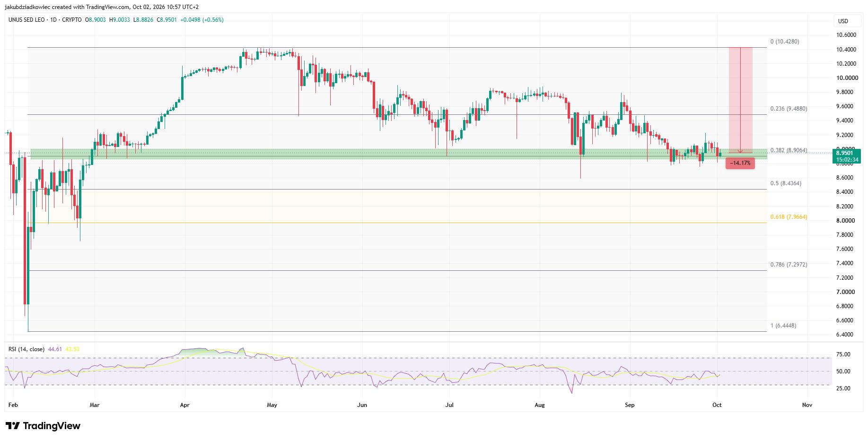The image size is (868, 440).
Task: Click the RSI value 44.61
Action: click(55, 349)
